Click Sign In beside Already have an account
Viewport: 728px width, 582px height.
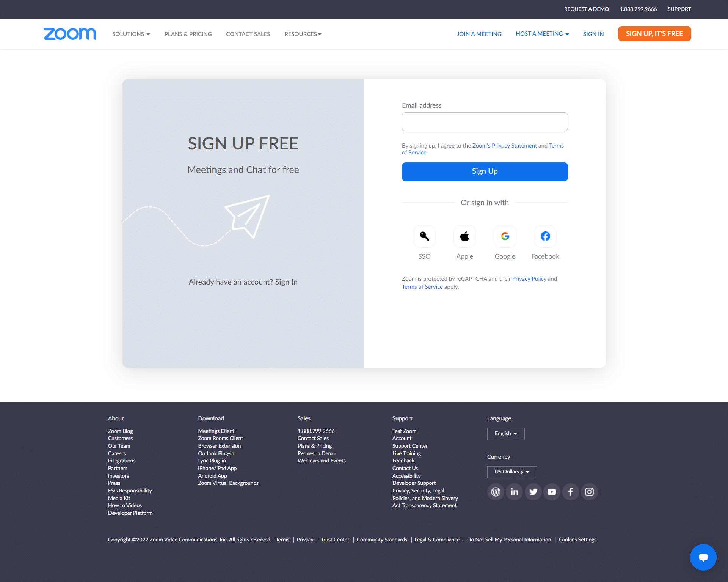point(286,282)
